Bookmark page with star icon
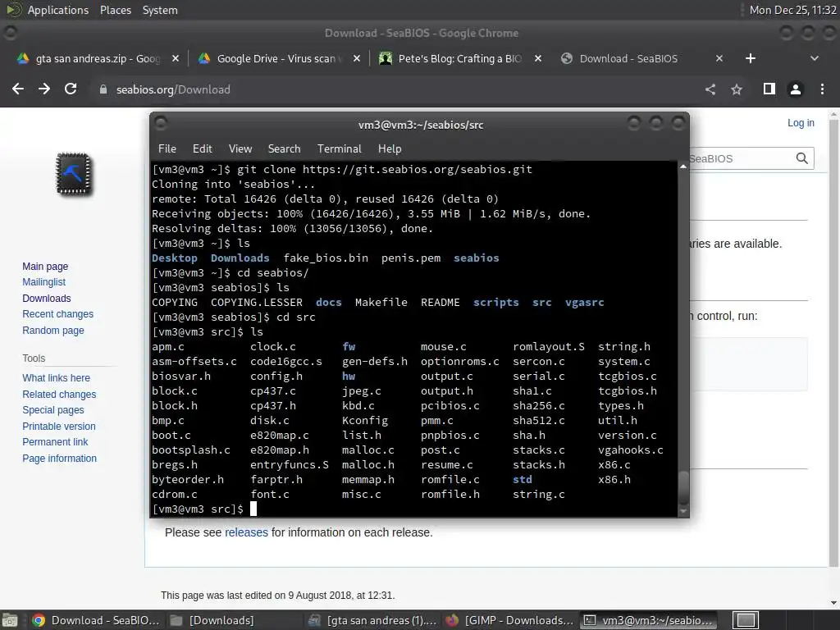This screenshot has height=630, width=840. [737, 89]
